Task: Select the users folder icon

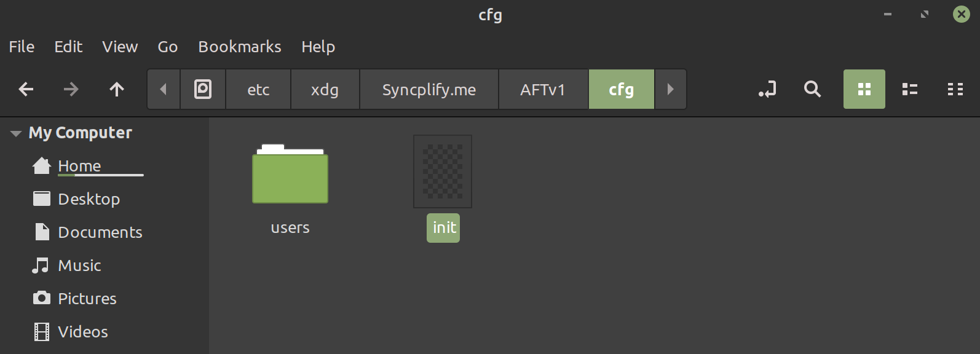Action: click(290, 173)
